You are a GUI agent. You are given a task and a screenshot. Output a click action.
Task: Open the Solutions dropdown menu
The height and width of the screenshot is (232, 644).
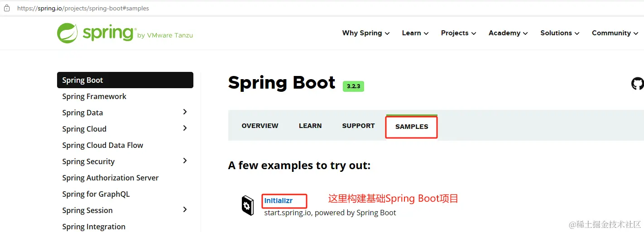click(560, 33)
